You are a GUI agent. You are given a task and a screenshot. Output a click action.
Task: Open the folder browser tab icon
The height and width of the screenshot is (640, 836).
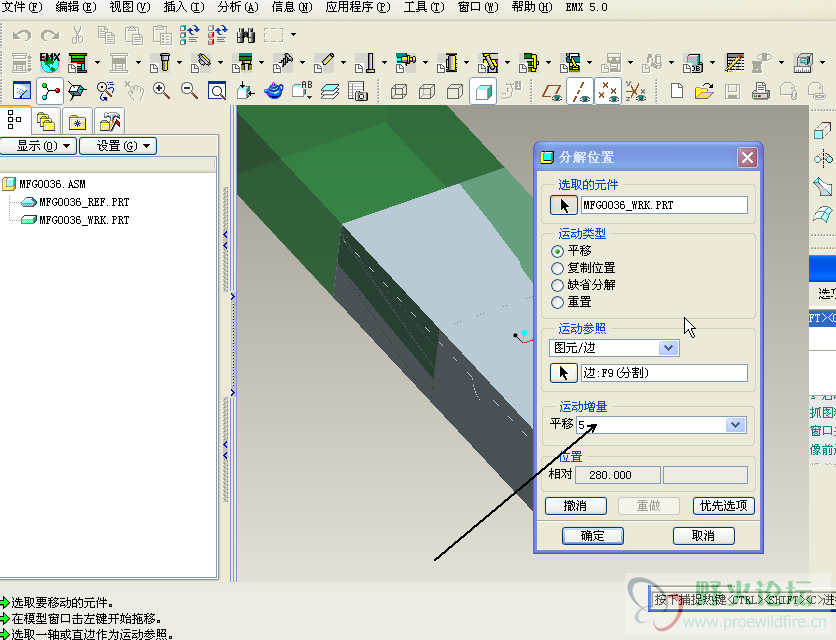46,122
